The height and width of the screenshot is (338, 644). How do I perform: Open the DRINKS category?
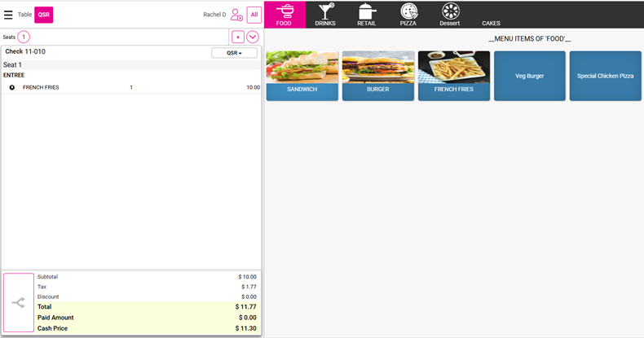(325, 14)
